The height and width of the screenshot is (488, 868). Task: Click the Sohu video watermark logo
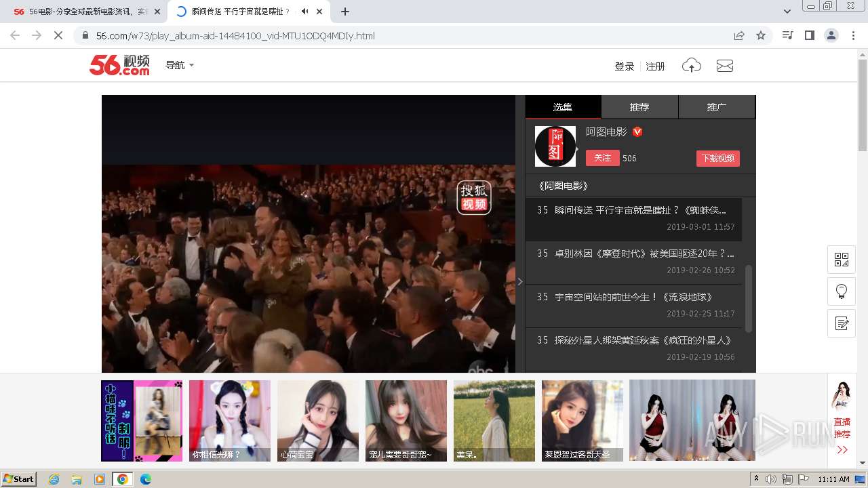pos(474,197)
